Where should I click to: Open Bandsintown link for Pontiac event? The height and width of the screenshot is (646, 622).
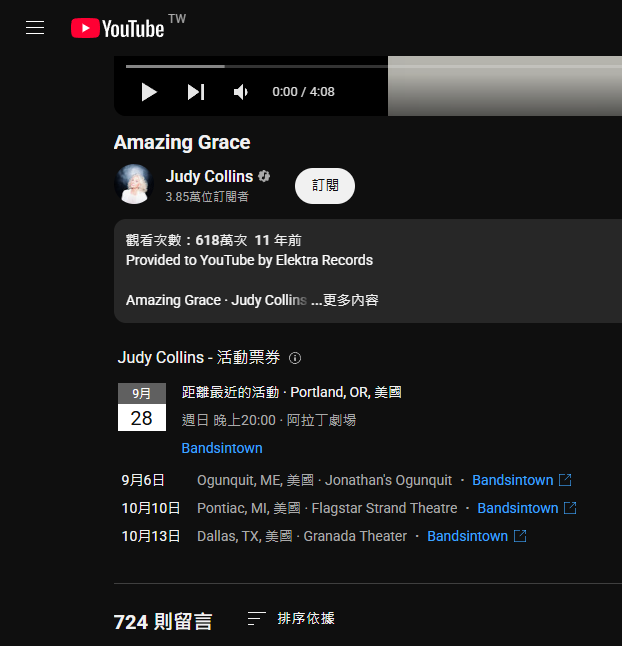[x=517, y=508]
